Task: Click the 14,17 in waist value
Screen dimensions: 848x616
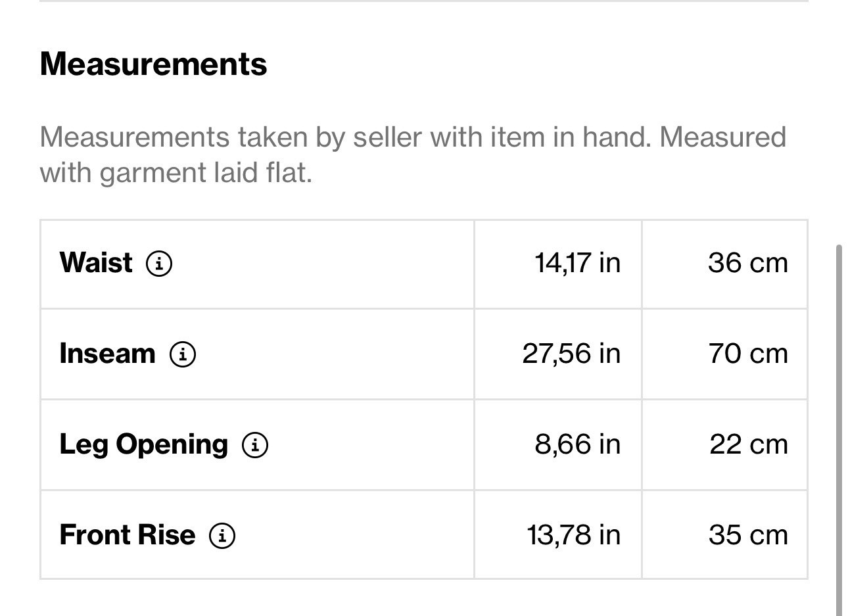Action: tap(577, 262)
